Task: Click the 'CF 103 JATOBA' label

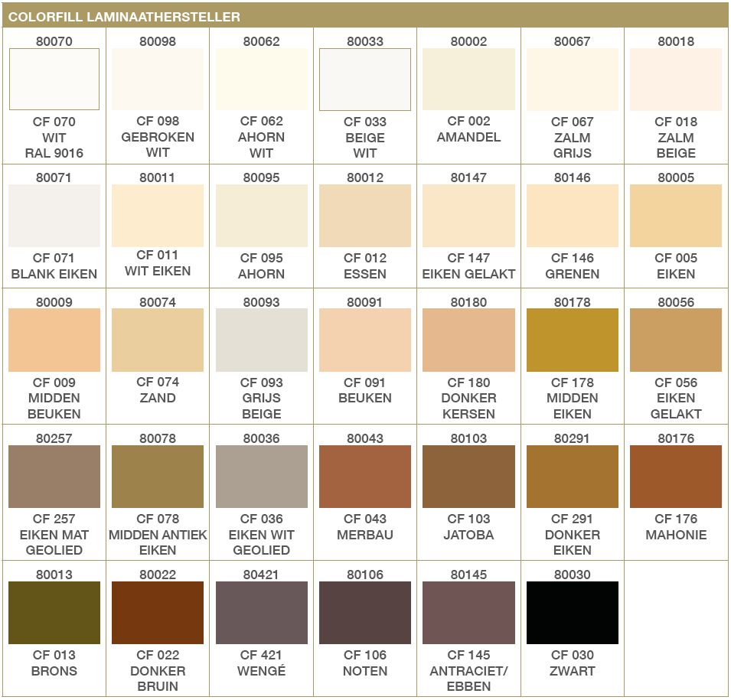Action: pyautogui.click(x=468, y=526)
